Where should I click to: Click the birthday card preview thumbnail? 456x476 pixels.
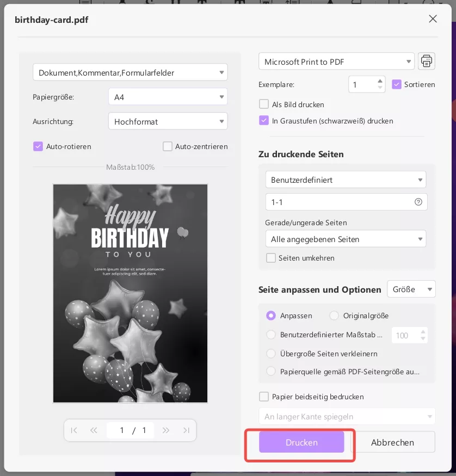(130, 293)
